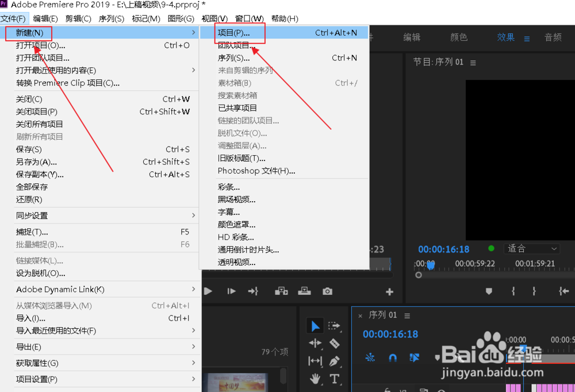Expand the 项目设置(P) submenu
The image size is (575, 392).
[99, 379]
